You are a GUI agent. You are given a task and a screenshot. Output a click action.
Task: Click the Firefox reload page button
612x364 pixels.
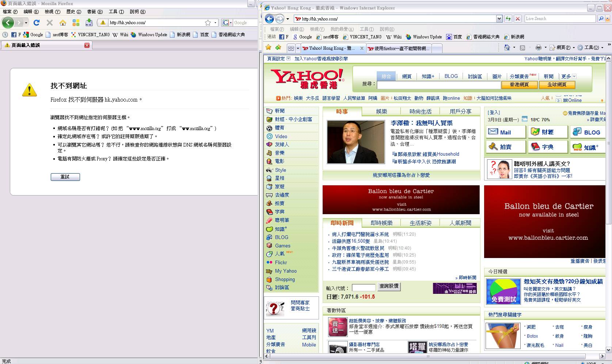pyautogui.click(x=37, y=23)
